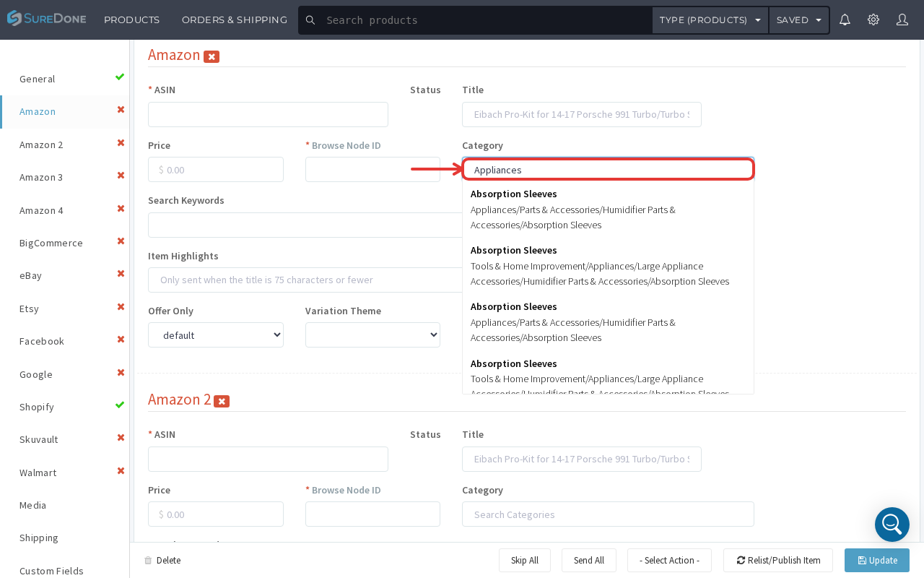Remove Amazon channel with red X badge
The height and width of the screenshot is (578, 924).
coord(212,56)
